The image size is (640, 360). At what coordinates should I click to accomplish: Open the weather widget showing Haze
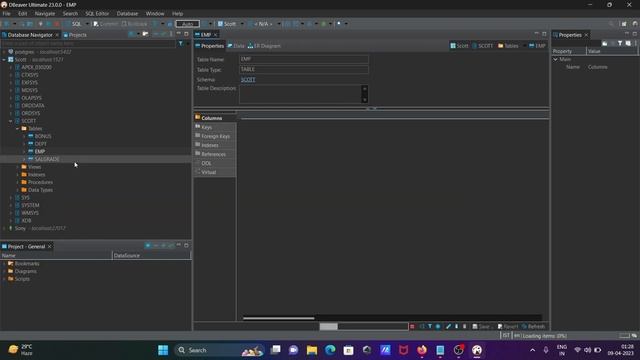(21, 350)
